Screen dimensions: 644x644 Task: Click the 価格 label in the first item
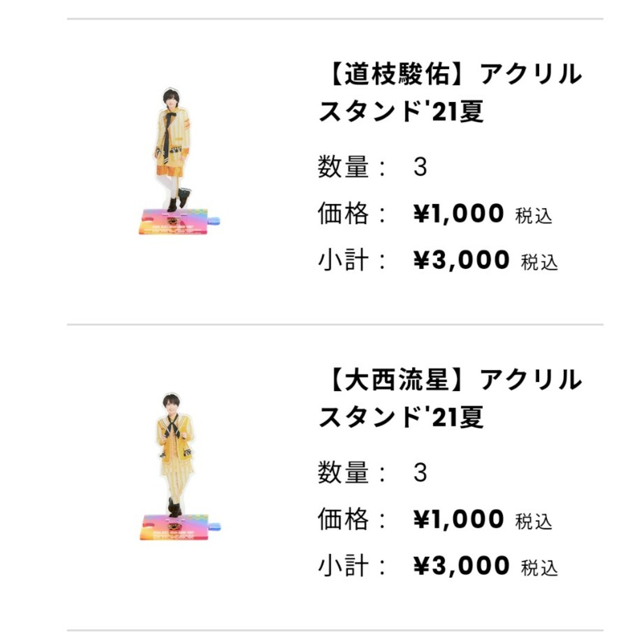point(343,213)
